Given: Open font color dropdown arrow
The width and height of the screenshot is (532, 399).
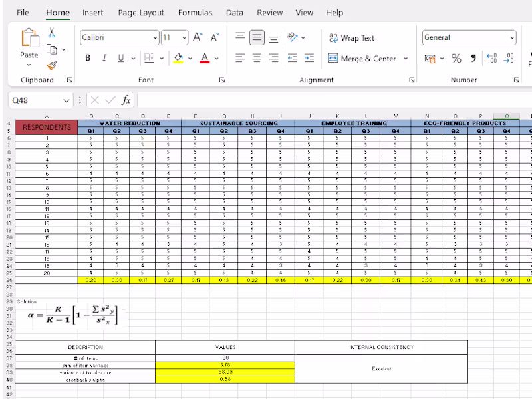Looking at the screenshot, I should click(x=217, y=59).
